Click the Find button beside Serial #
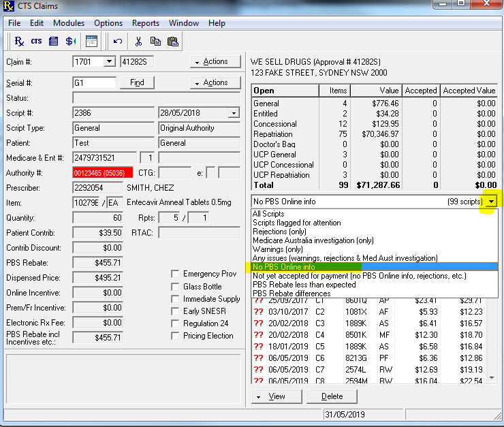This screenshot has height=427, width=504. pyautogui.click(x=137, y=83)
